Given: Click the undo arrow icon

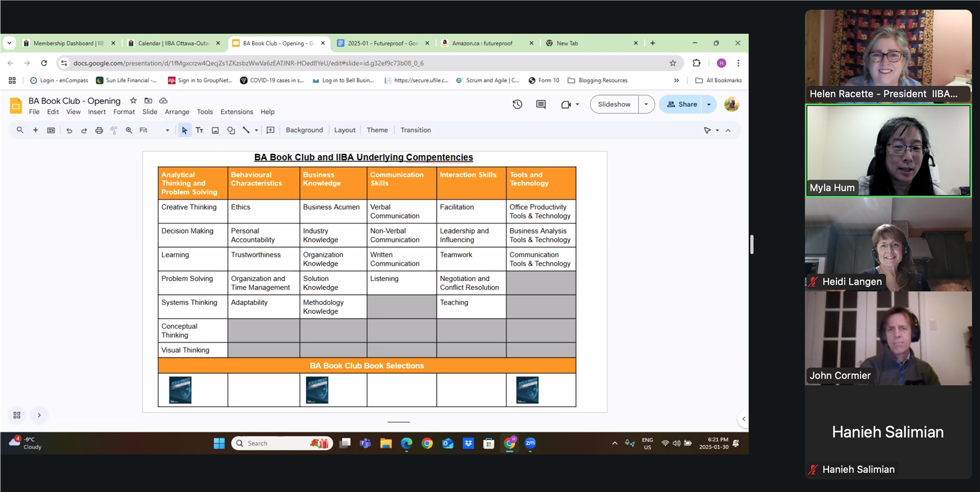Looking at the screenshot, I should (x=69, y=130).
